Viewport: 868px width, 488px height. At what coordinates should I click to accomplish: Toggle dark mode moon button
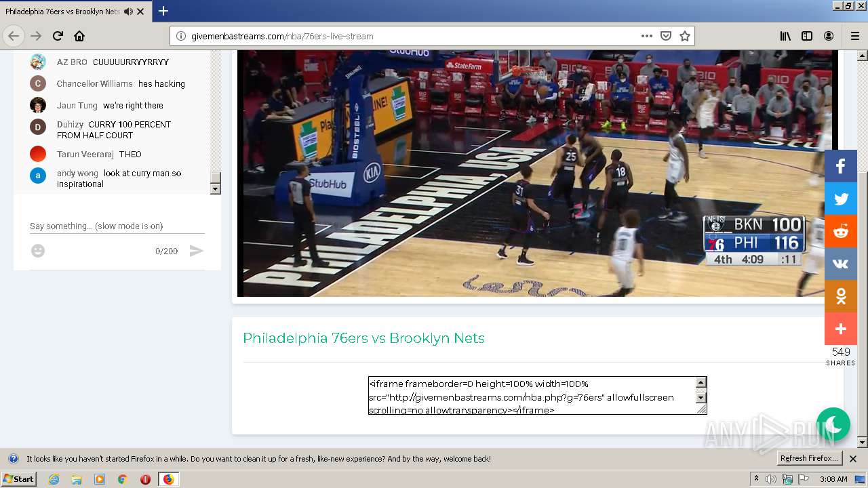click(x=833, y=424)
